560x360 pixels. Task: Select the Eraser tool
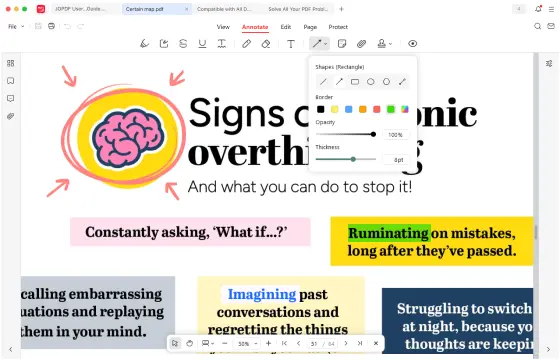tap(266, 44)
